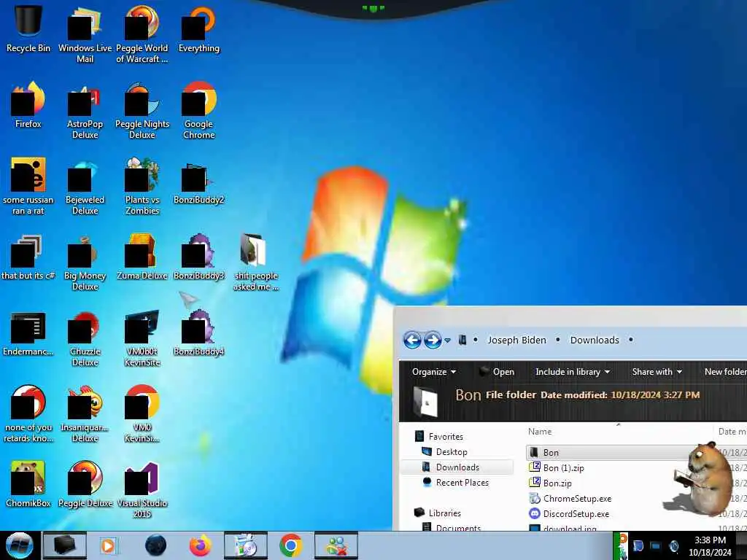Select 'some russian ran a rat' icon
Screen dimensions: 747x560
click(28, 186)
